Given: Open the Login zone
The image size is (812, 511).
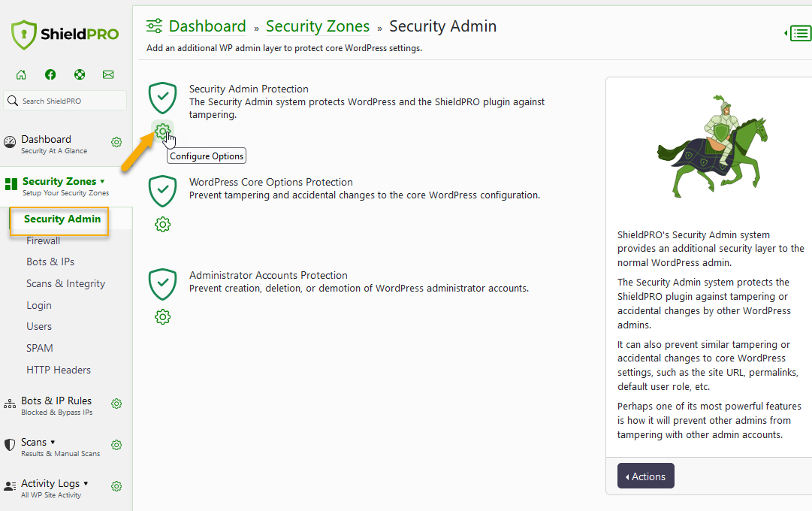Looking at the screenshot, I should tap(39, 305).
